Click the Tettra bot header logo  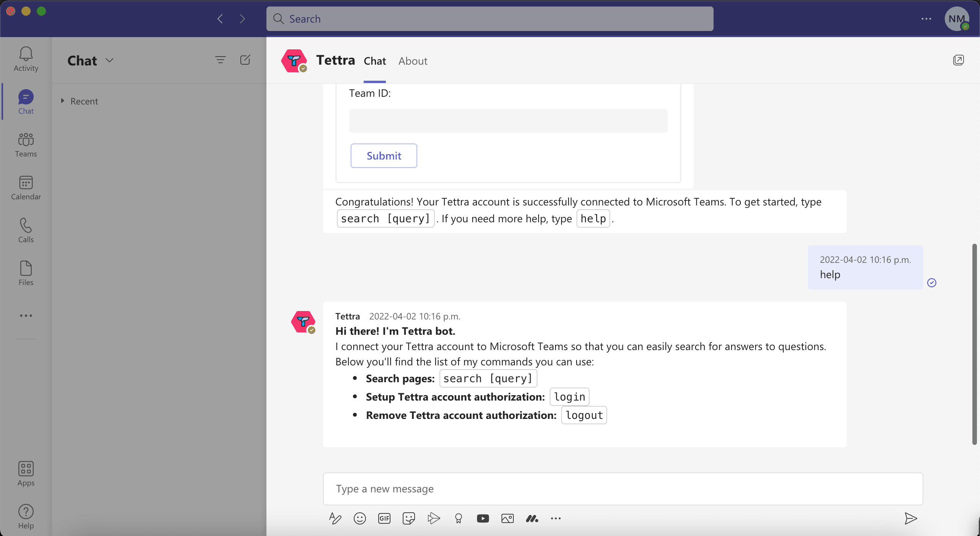(x=294, y=61)
